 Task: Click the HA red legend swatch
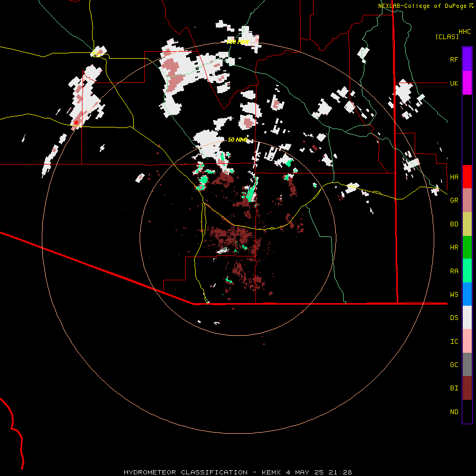tap(467, 177)
